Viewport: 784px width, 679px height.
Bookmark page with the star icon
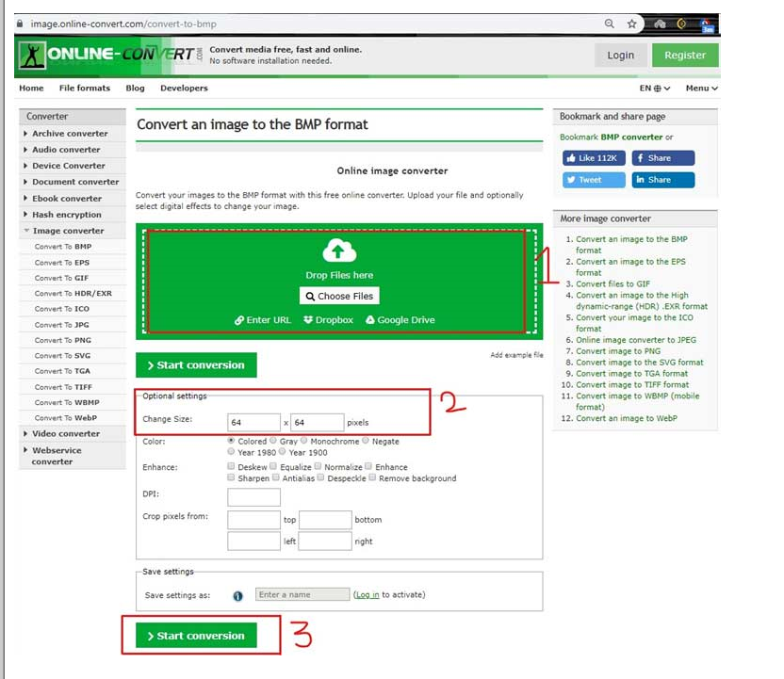coord(632,24)
